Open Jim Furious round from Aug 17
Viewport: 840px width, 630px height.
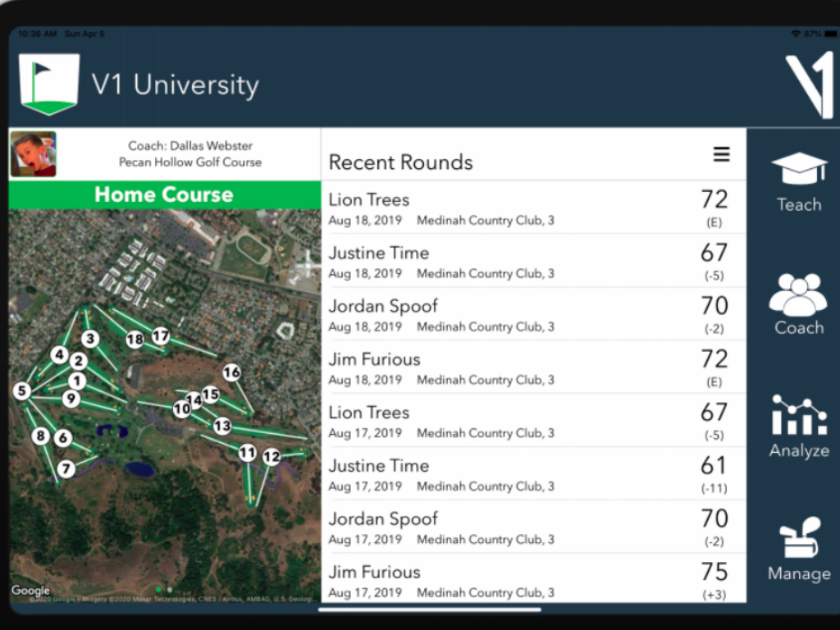533,578
